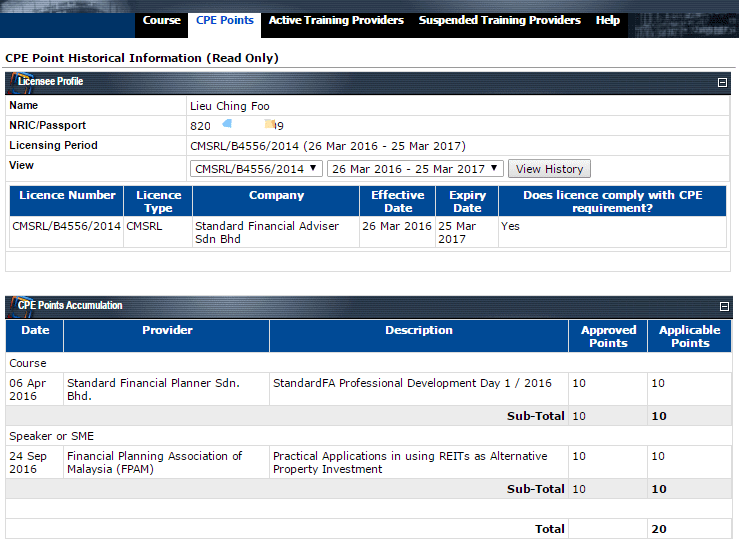The height and width of the screenshot is (544, 739).
Task: Collapse the Licensee Profile panel
Action: (x=722, y=82)
